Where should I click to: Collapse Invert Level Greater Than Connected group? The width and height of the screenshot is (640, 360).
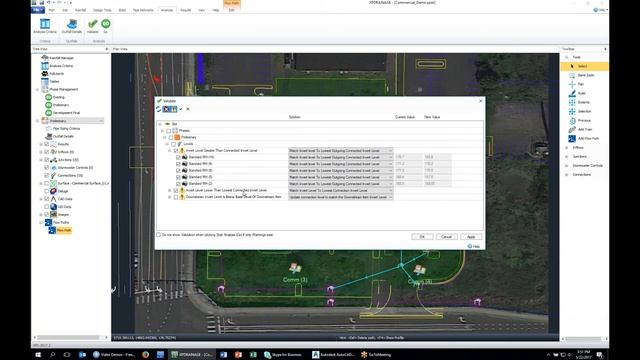click(x=170, y=151)
